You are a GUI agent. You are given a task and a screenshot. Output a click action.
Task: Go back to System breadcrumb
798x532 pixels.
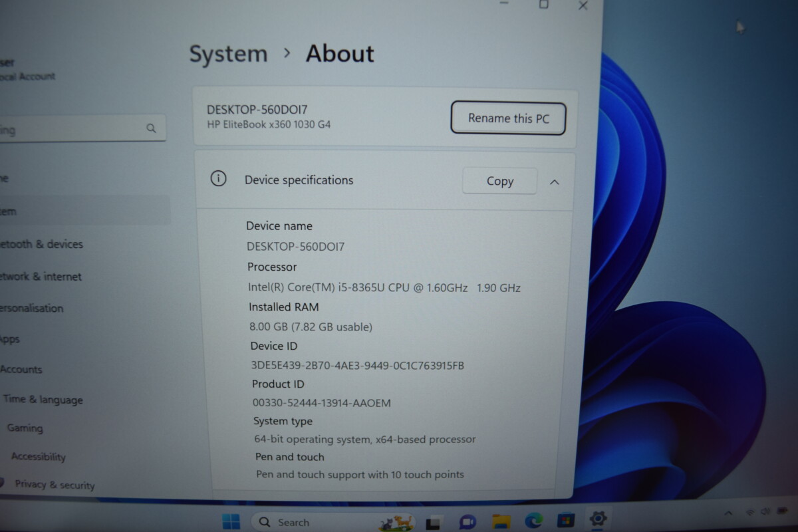228,54
